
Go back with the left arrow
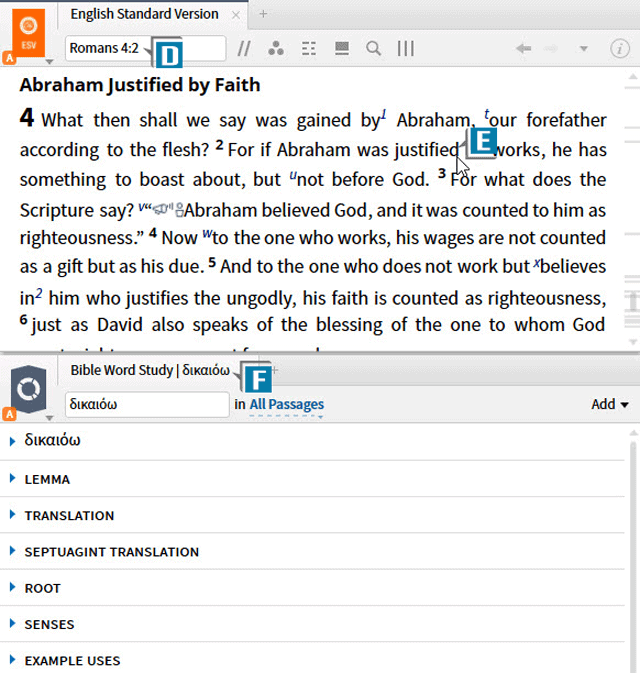coord(524,49)
